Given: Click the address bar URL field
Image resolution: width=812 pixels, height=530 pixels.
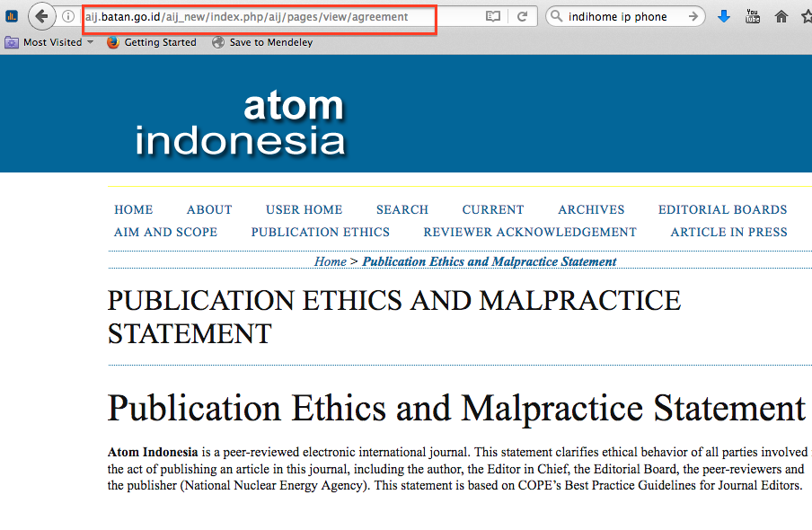Looking at the screenshot, I should 269,16.
